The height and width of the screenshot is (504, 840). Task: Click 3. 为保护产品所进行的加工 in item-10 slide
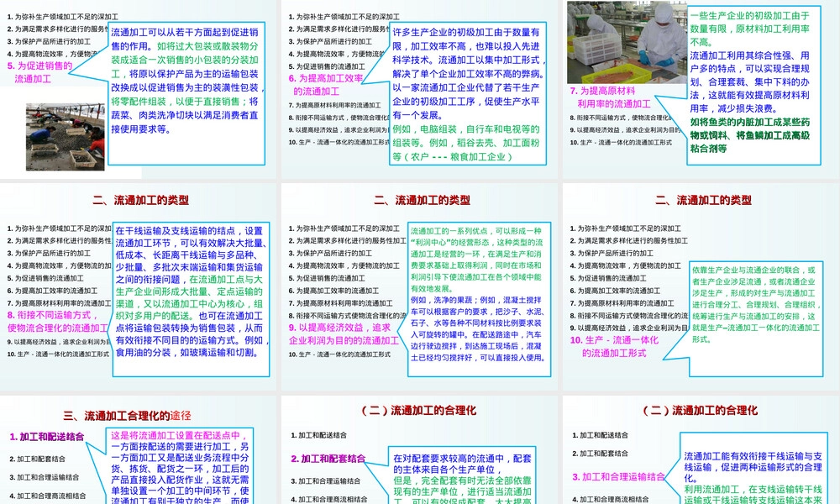click(x=612, y=253)
